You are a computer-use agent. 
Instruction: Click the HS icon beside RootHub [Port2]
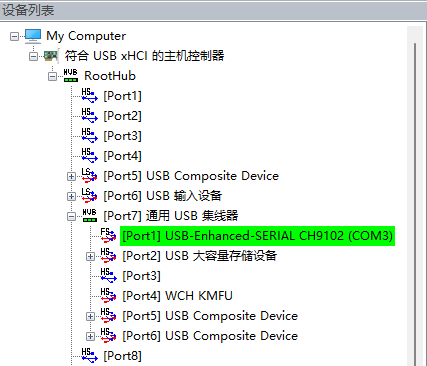[89, 115]
